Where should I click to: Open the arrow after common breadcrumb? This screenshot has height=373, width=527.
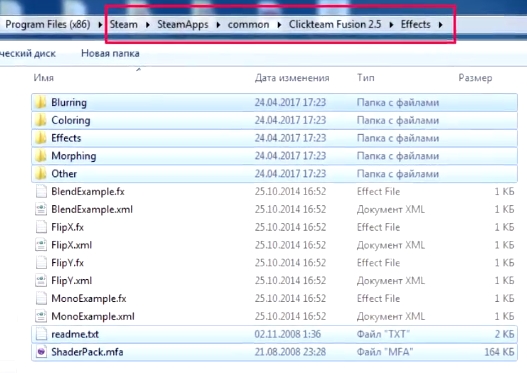(x=279, y=25)
